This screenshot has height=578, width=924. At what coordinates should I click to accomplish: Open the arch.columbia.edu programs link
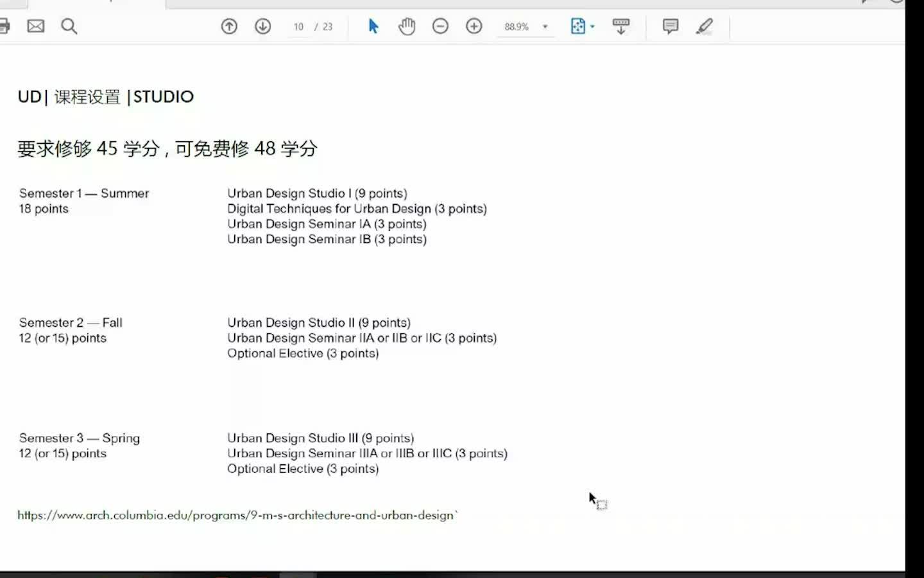(x=237, y=514)
